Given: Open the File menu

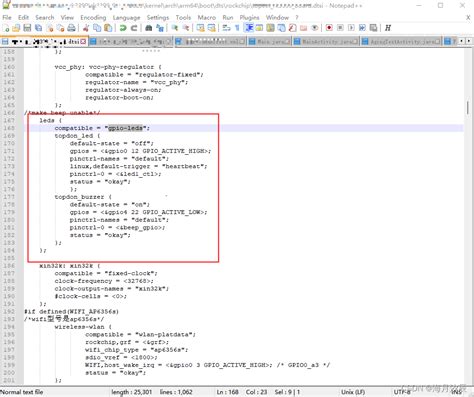Looking at the screenshot, I should (x=7, y=18).
